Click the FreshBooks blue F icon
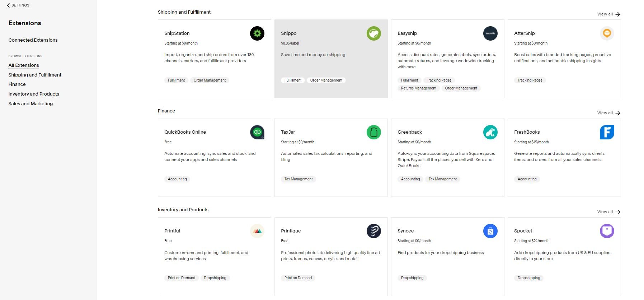Screen dimensions: 644x300 pyautogui.click(x=607, y=132)
